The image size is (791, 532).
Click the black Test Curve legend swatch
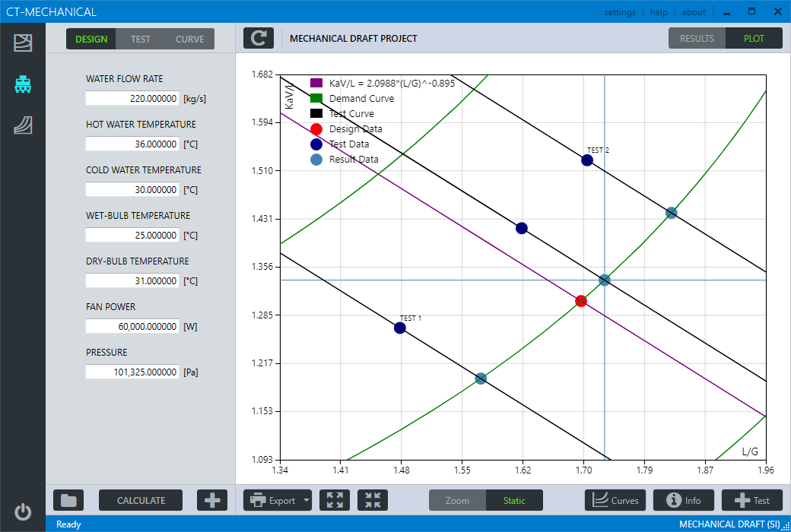tap(316, 113)
